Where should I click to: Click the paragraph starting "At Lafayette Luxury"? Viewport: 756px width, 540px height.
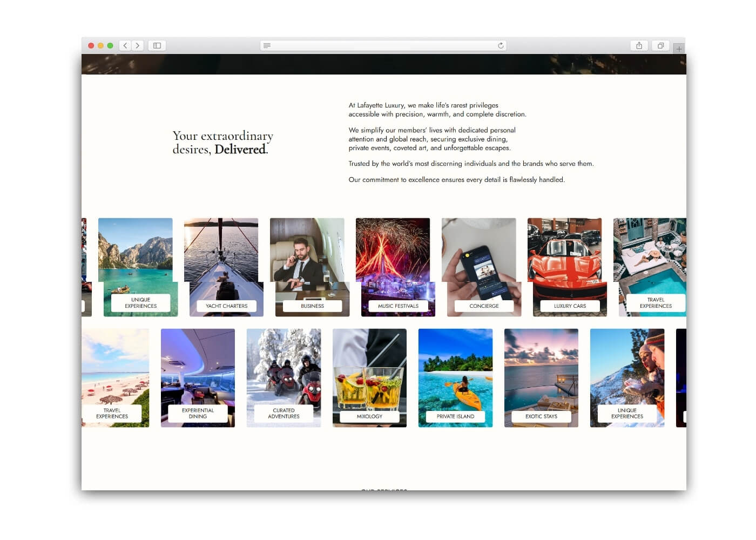[437, 110]
